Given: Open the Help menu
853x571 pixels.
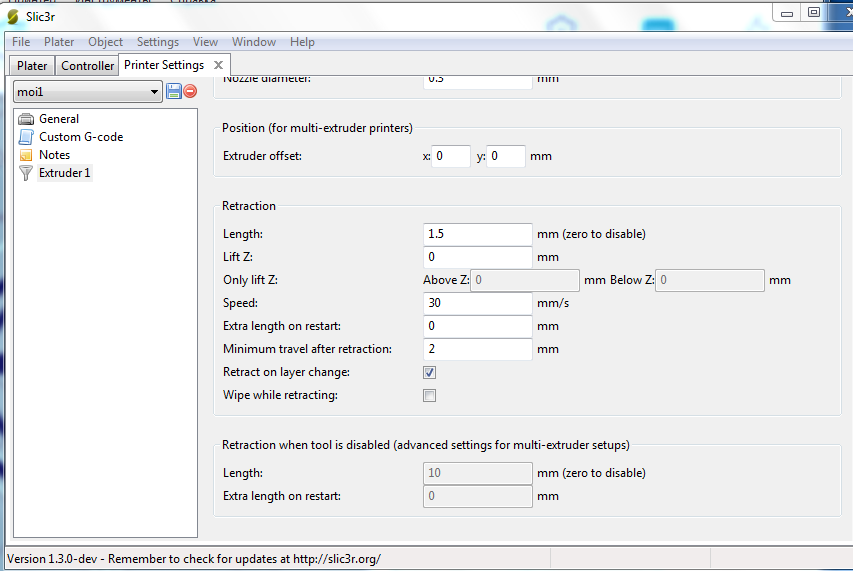Looking at the screenshot, I should [x=302, y=42].
